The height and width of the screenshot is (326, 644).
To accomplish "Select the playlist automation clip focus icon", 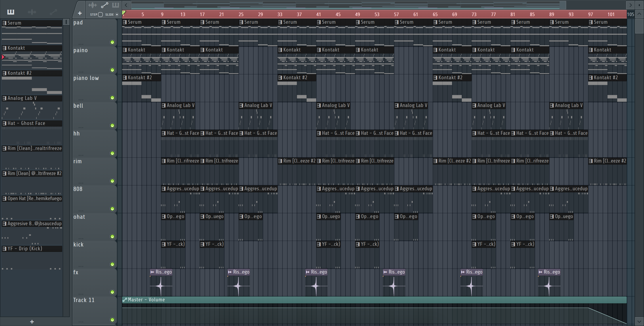I will tap(104, 5).
